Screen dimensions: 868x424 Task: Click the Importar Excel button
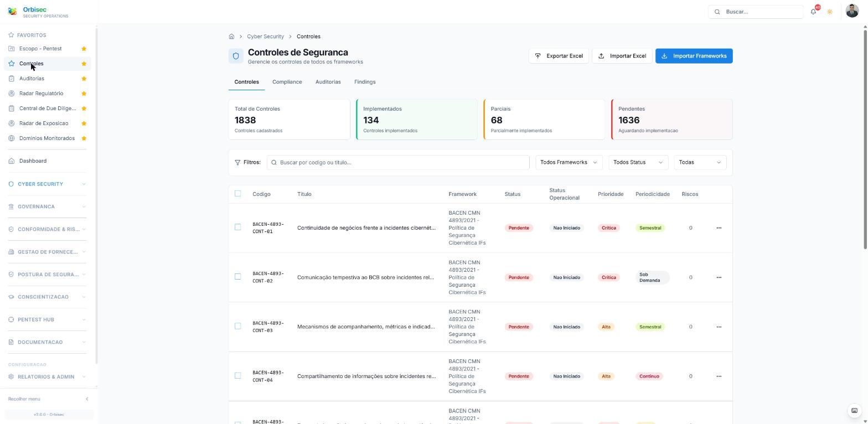[x=622, y=56]
